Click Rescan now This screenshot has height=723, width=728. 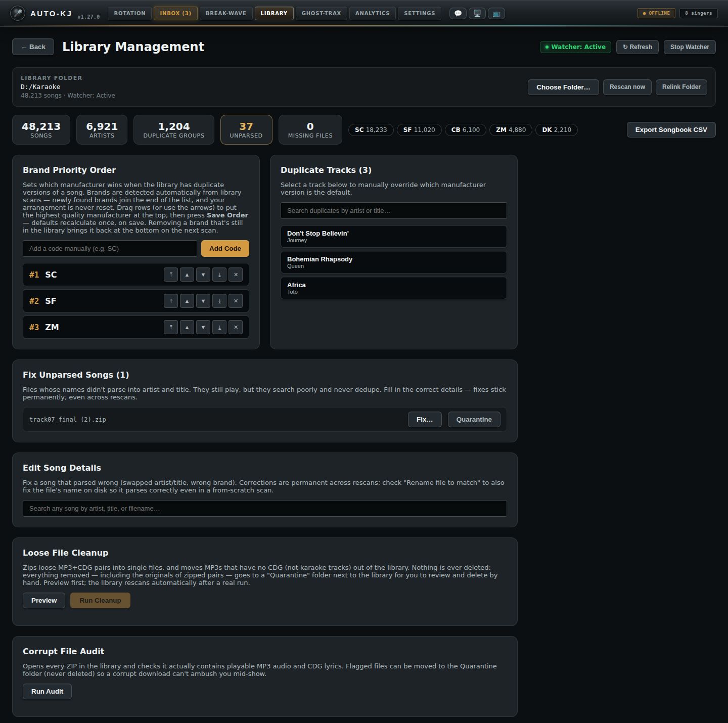(x=627, y=87)
